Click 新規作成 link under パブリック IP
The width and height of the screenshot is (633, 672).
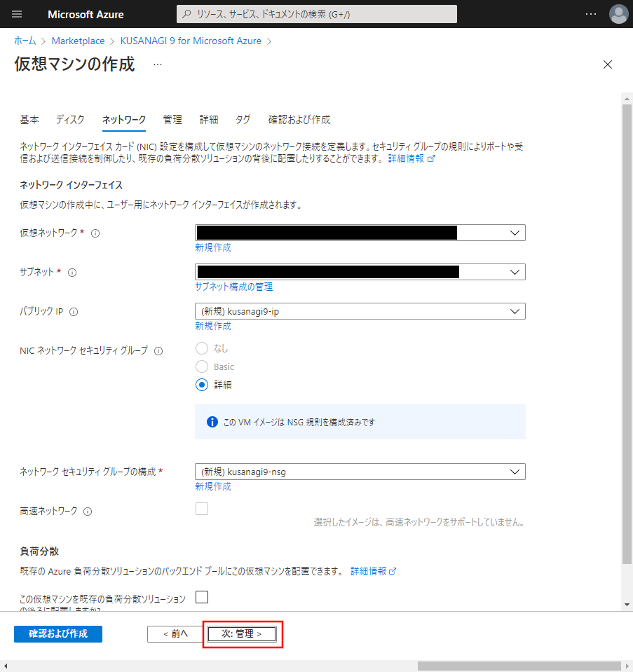coord(213,326)
